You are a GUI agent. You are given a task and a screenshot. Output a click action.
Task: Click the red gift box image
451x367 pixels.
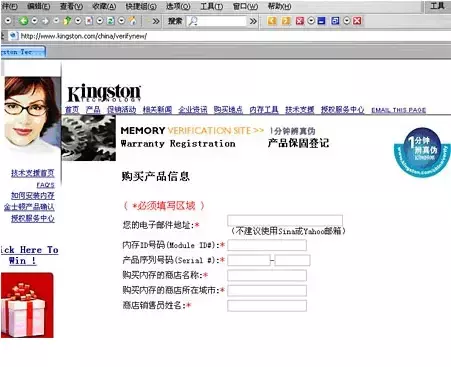[27, 305]
